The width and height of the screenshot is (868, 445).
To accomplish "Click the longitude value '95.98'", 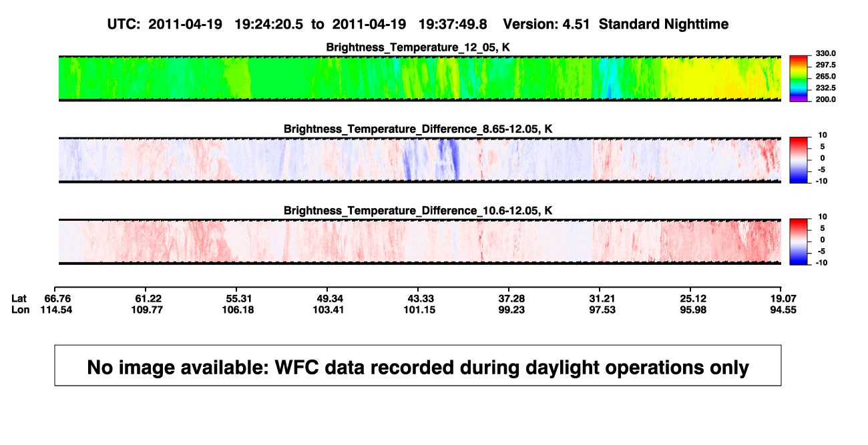I will (x=692, y=310).
